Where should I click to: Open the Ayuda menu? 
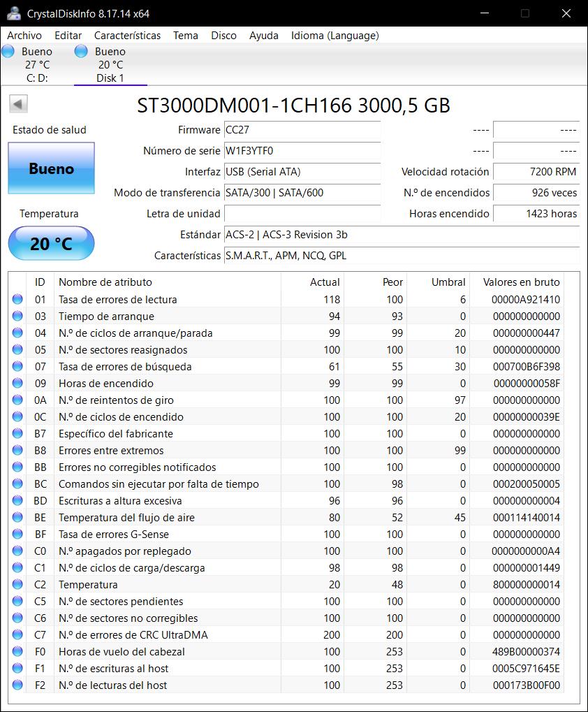(x=263, y=36)
